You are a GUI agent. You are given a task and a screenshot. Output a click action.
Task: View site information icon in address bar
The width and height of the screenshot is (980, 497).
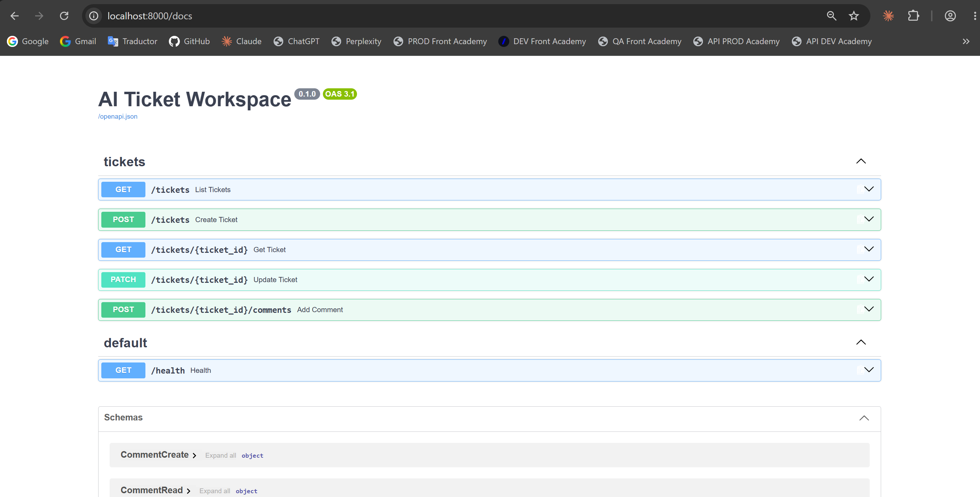(94, 16)
